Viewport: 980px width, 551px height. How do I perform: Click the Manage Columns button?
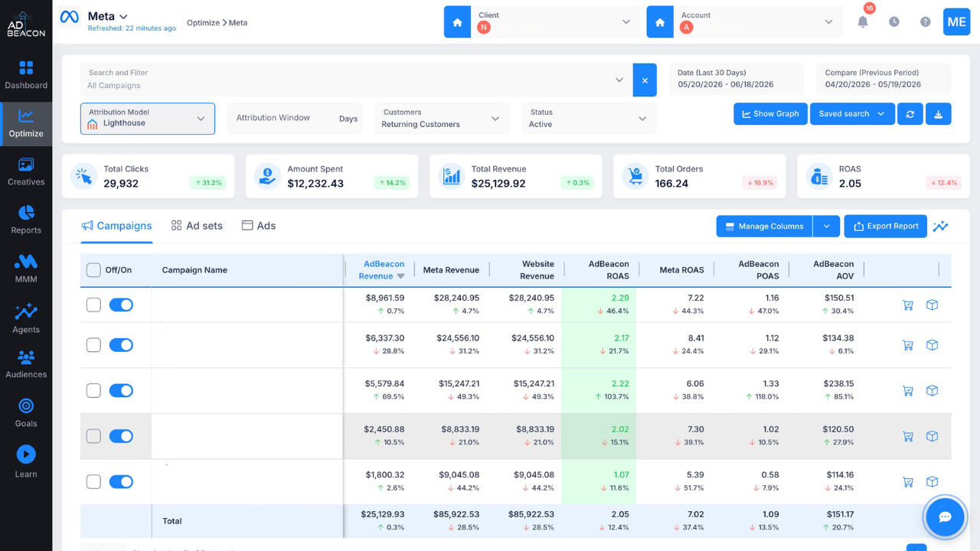[x=764, y=226]
